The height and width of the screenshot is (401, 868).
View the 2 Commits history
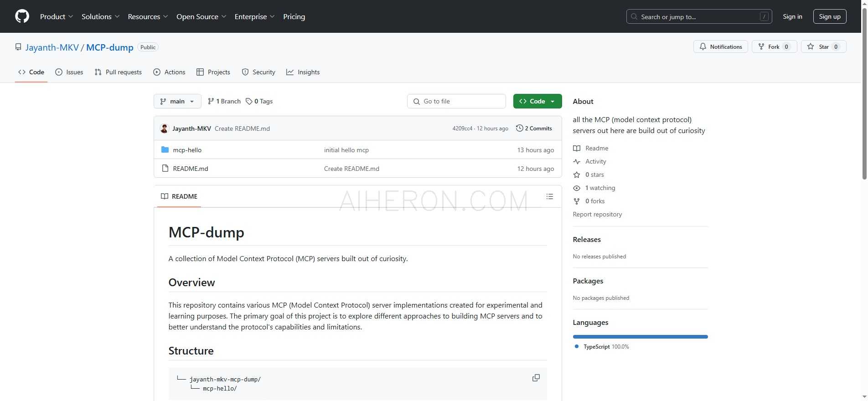[x=534, y=129]
